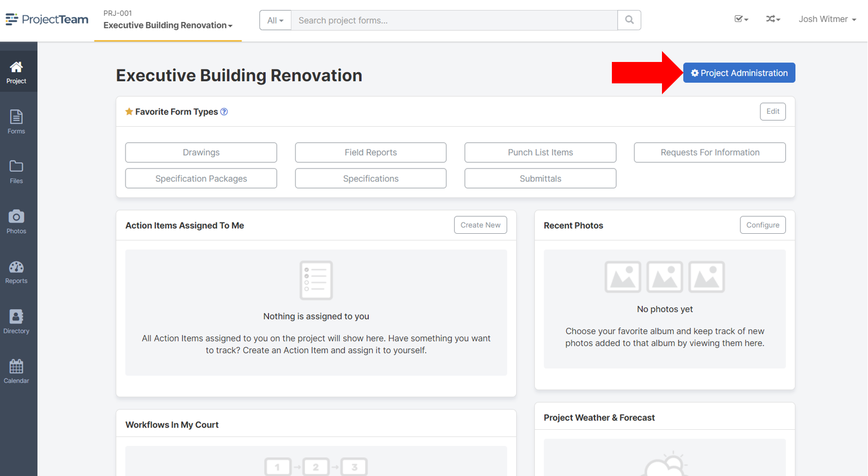Open the checklist tasks dropdown icon
The height and width of the screenshot is (476, 868).
click(741, 19)
